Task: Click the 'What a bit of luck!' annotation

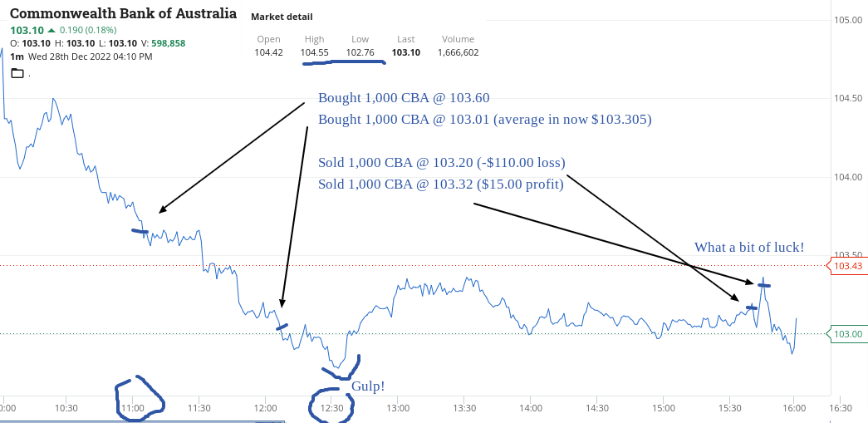Action: [x=749, y=247]
